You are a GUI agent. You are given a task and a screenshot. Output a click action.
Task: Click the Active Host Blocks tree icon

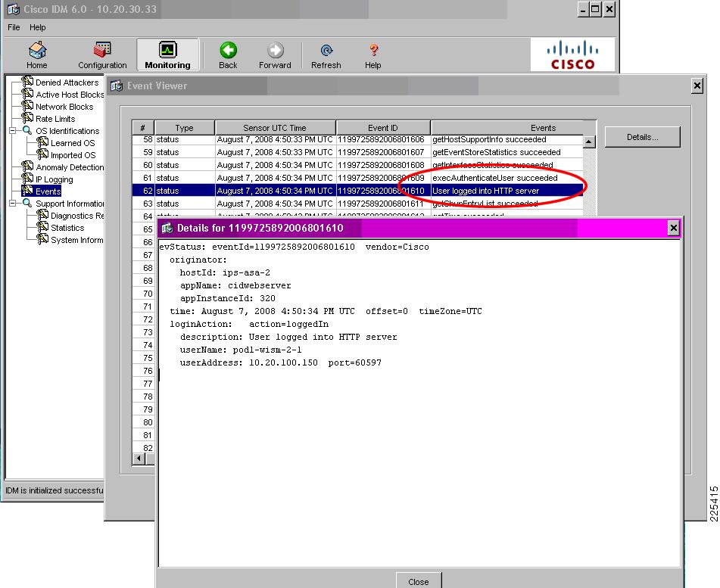27,94
